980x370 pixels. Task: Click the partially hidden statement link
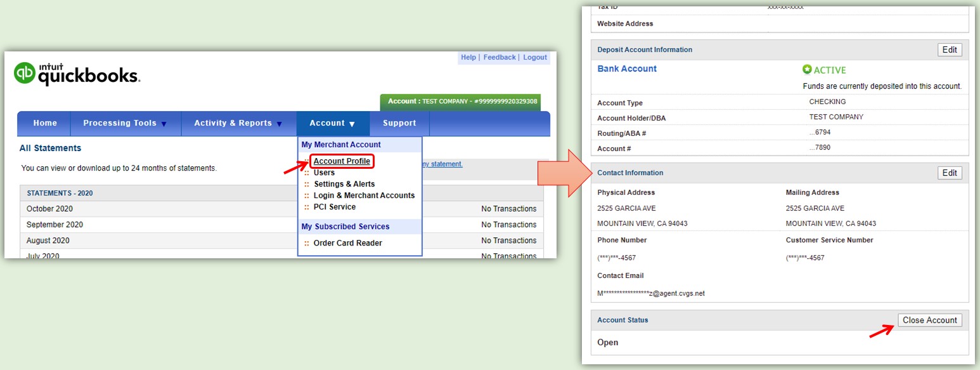(x=442, y=164)
